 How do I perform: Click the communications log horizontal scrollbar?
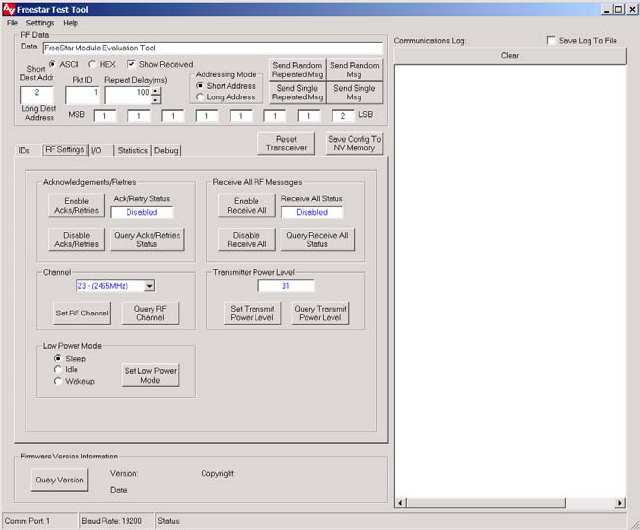coord(510,502)
